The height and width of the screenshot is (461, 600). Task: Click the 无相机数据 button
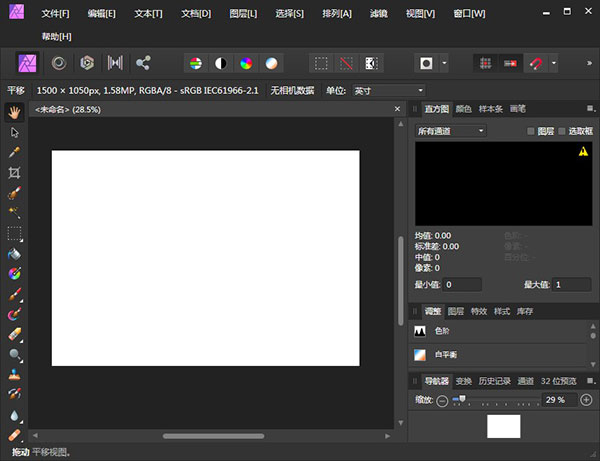(x=292, y=91)
